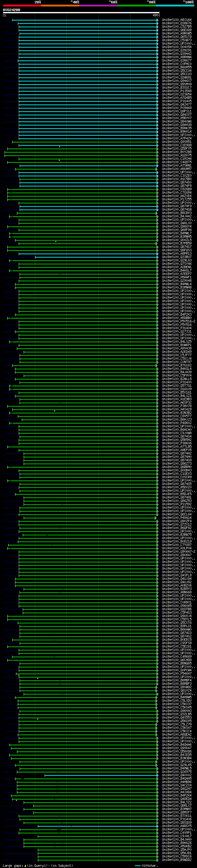Select the UniRef100_B9AGZ6 label
197x868 pixels.
pyautogui.click(x=177, y=843)
